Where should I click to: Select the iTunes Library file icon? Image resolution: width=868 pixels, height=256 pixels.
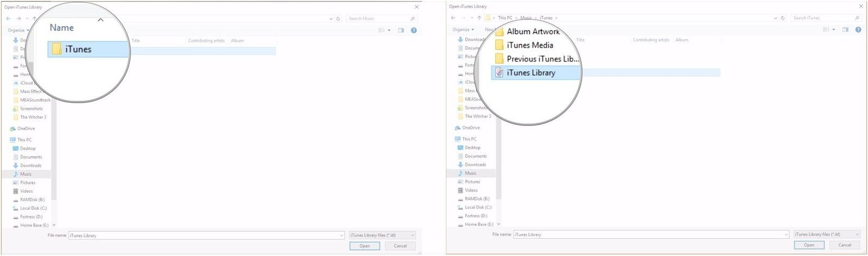(499, 72)
